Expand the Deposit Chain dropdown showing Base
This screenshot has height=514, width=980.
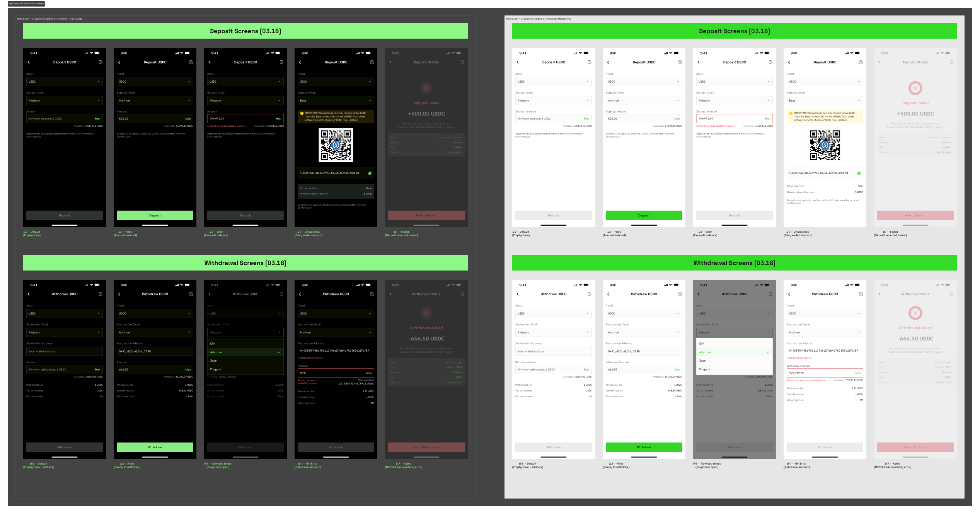click(336, 100)
